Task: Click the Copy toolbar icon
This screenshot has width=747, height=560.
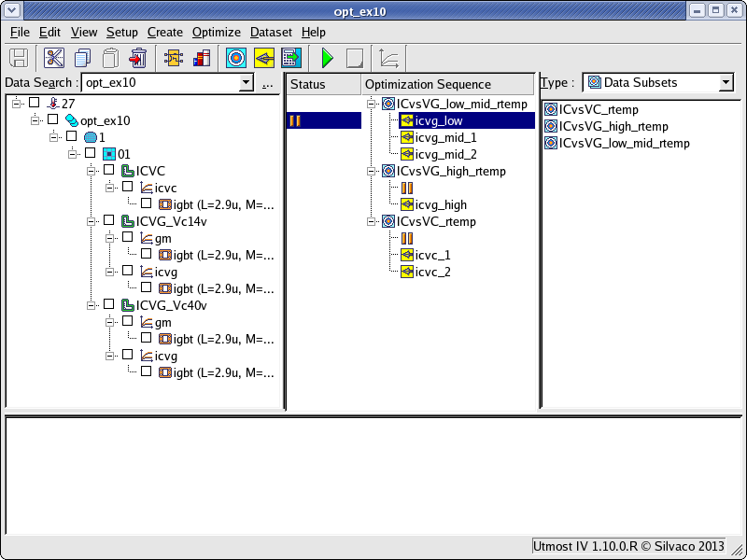Action: pyautogui.click(x=82, y=58)
